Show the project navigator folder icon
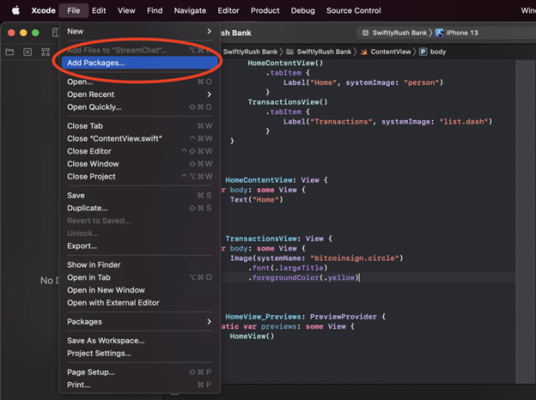 pos(10,52)
